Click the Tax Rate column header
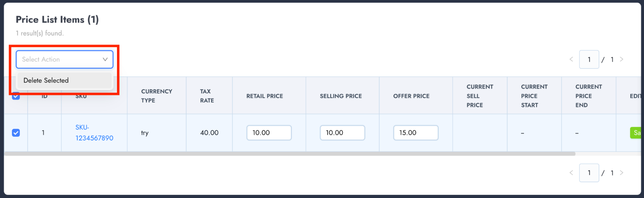The height and width of the screenshot is (198, 644). (207, 96)
